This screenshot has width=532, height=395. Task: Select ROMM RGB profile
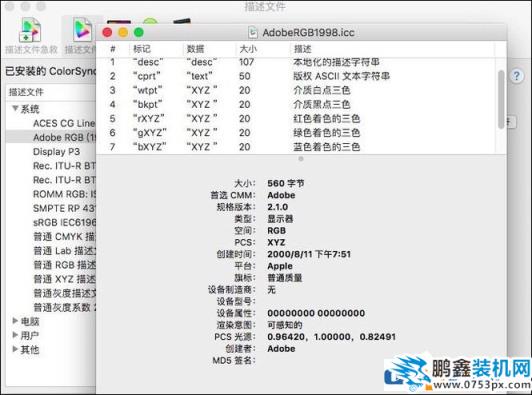click(x=64, y=194)
